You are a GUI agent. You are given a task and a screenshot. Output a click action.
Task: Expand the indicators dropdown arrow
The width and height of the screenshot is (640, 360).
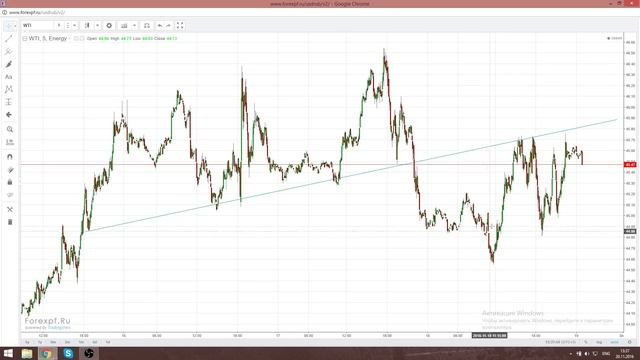(134, 25)
